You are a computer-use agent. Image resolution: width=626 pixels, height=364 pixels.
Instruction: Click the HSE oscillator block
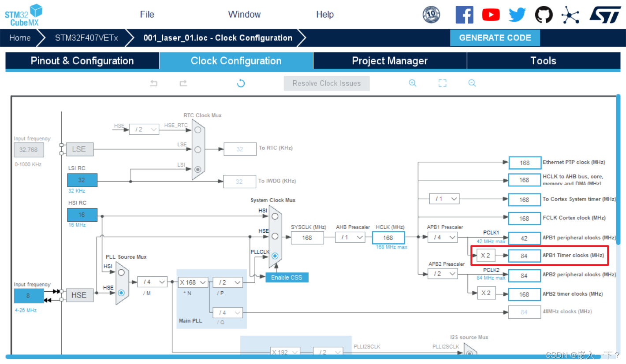pos(80,295)
